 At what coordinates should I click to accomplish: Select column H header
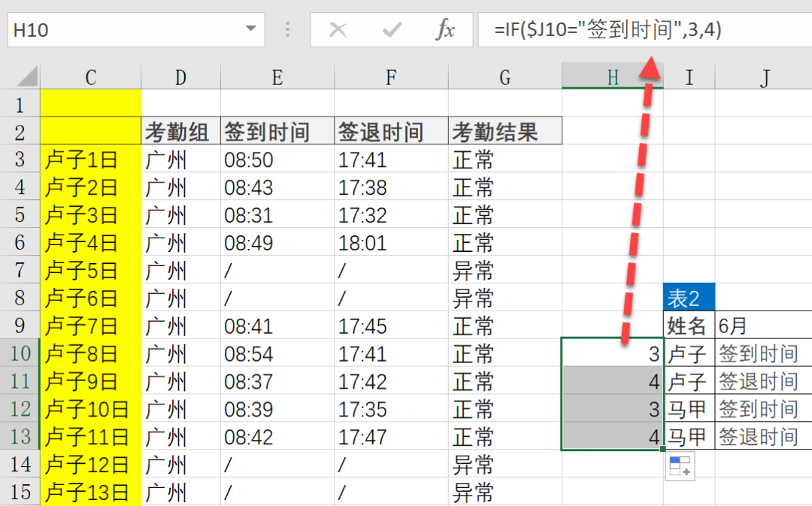pos(612,76)
